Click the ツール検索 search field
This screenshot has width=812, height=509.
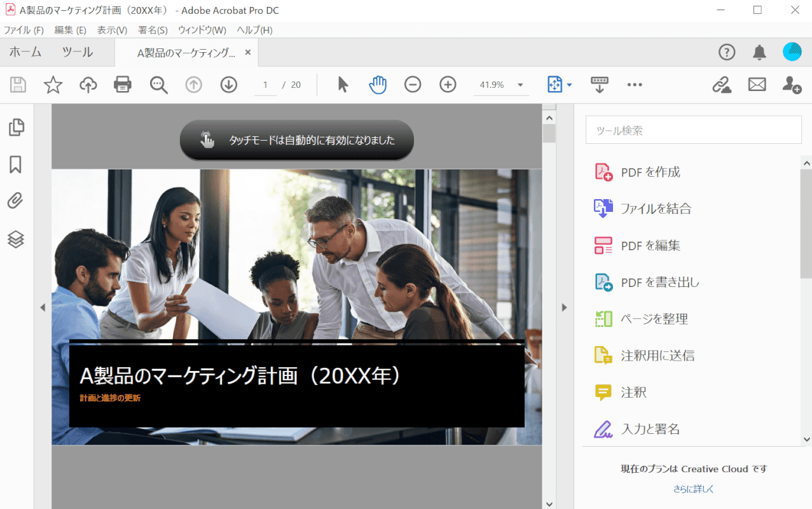tap(693, 130)
